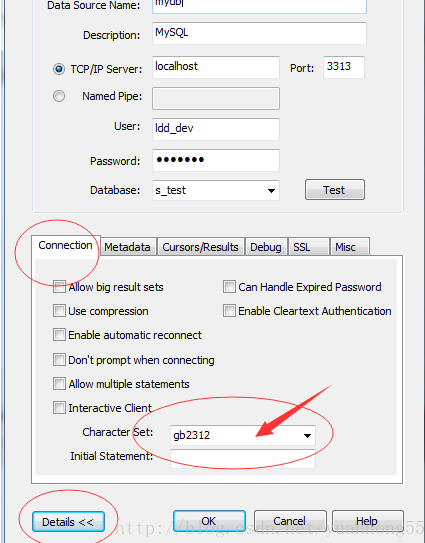Enable Allow big result sets checkbox
The height and width of the screenshot is (543, 425).
pos(59,287)
